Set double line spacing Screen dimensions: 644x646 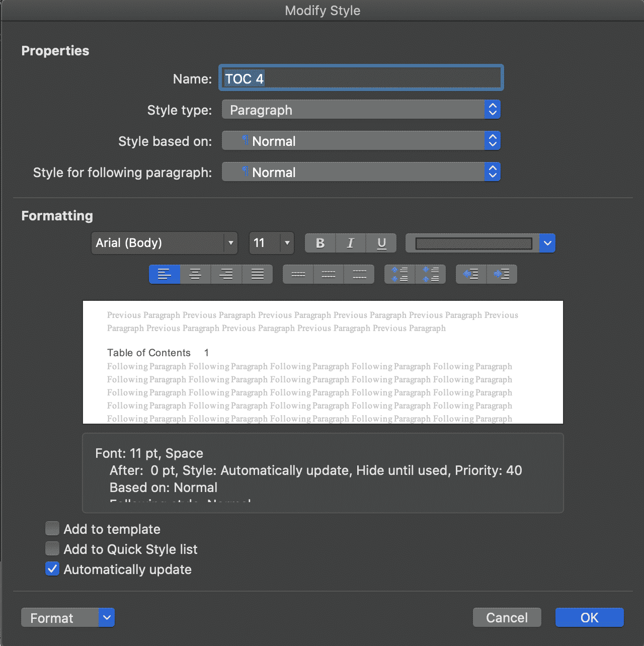(x=328, y=274)
